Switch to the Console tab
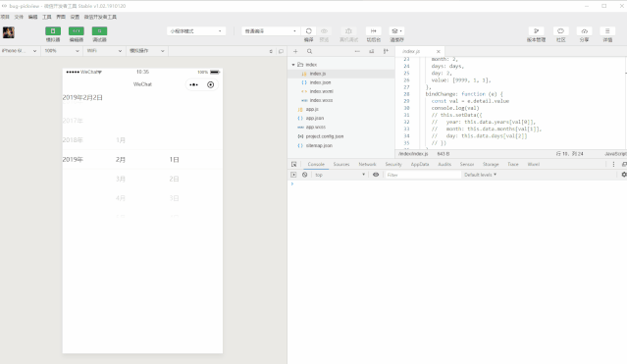This screenshot has height=364, width=627. click(316, 165)
